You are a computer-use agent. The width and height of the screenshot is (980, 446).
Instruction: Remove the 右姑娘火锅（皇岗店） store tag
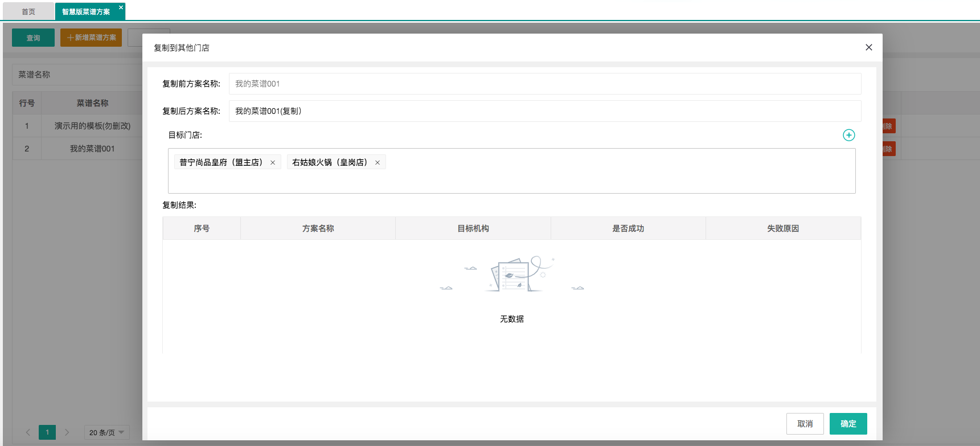(378, 163)
